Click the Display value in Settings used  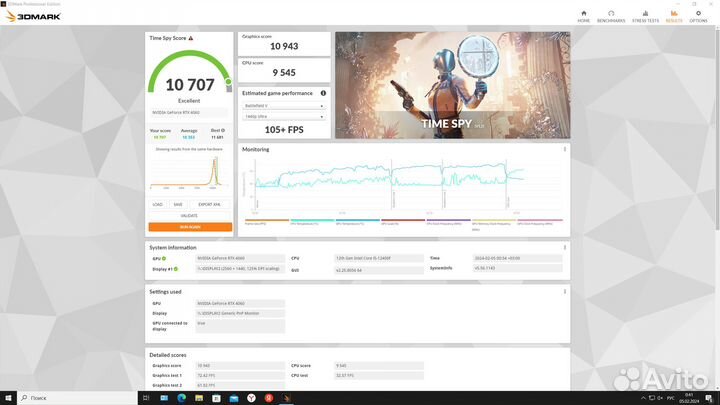click(240, 313)
